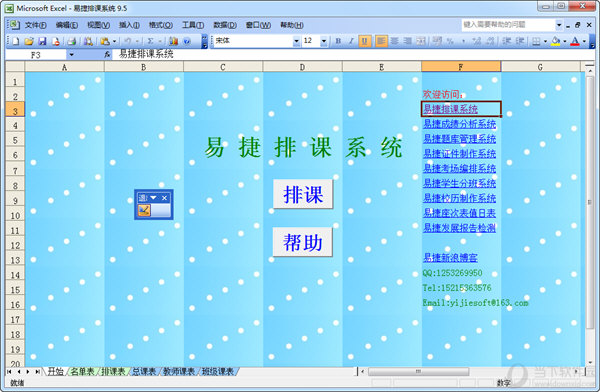Click in the formula bar text

(x=146, y=54)
